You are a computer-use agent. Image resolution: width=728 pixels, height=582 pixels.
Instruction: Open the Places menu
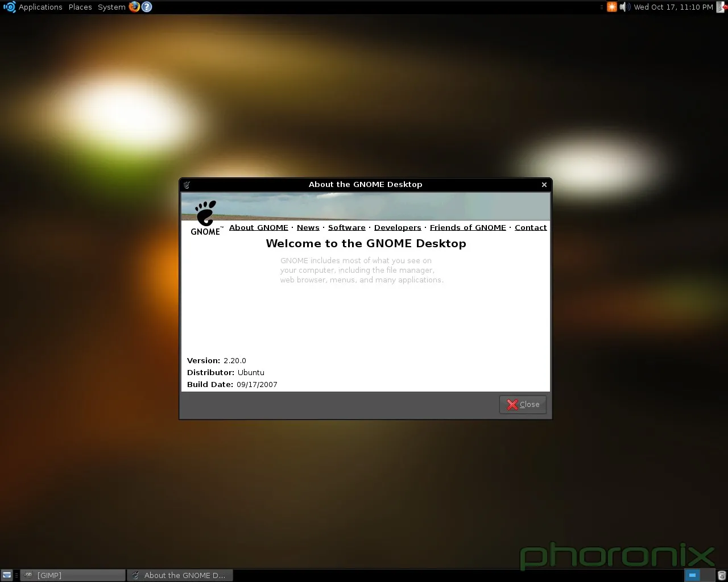pos(80,7)
